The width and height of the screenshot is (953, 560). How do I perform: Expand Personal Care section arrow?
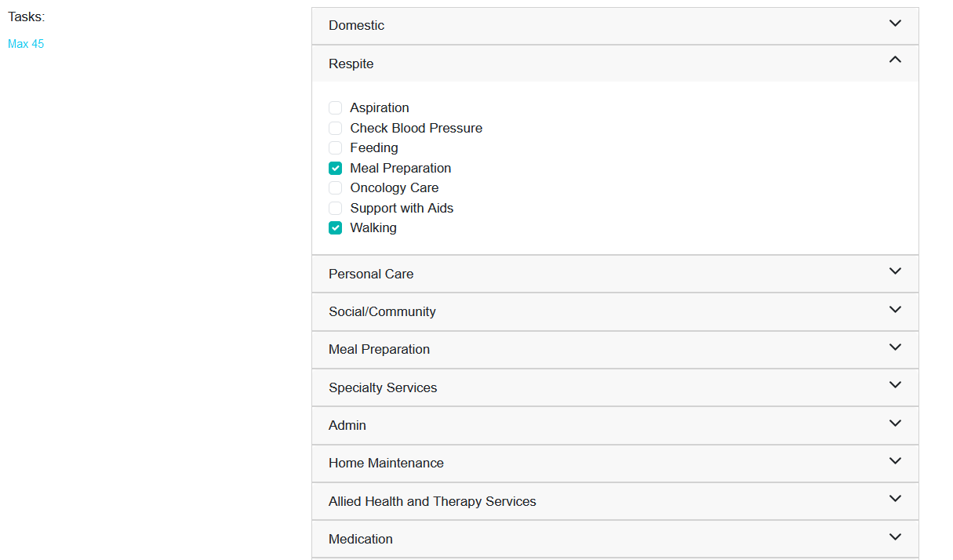click(x=895, y=271)
